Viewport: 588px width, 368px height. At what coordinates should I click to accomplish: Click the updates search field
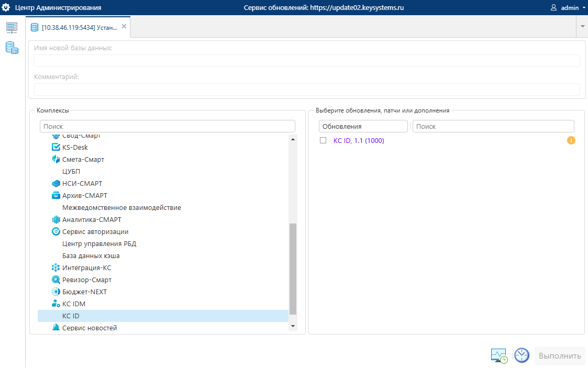[493, 126]
